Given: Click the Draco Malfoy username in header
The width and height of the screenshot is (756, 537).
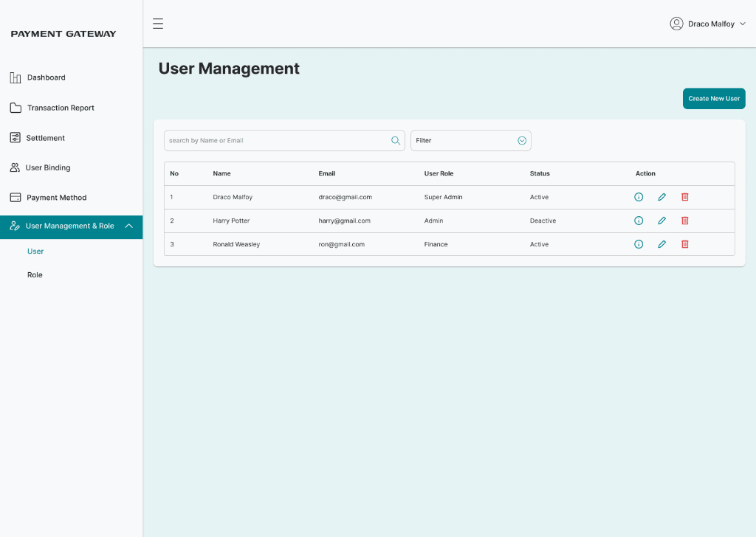Looking at the screenshot, I should coord(711,24).
